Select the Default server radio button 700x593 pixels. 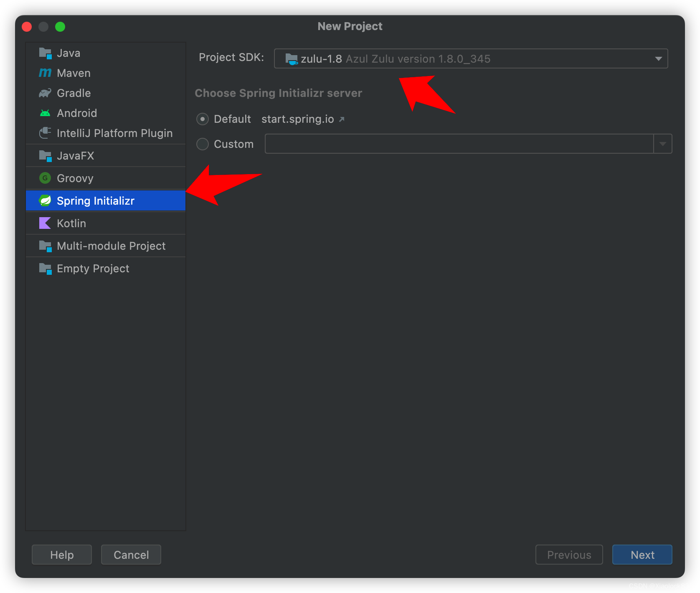pos(203,119)
